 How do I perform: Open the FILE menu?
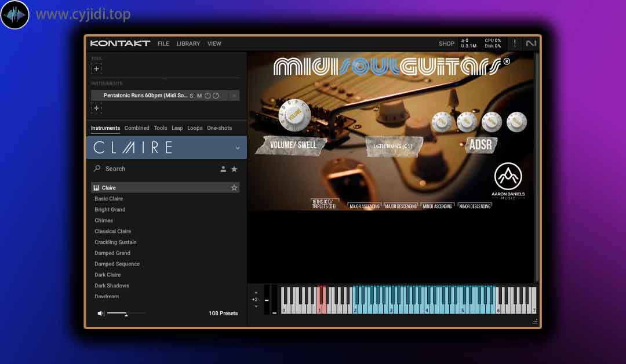(x=163, y=43)
